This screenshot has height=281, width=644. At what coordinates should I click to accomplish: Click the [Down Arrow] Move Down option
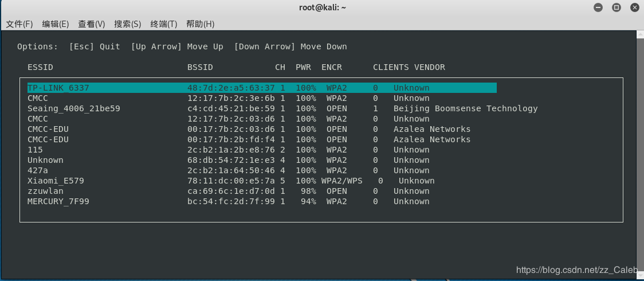click(x=290, y=46)
